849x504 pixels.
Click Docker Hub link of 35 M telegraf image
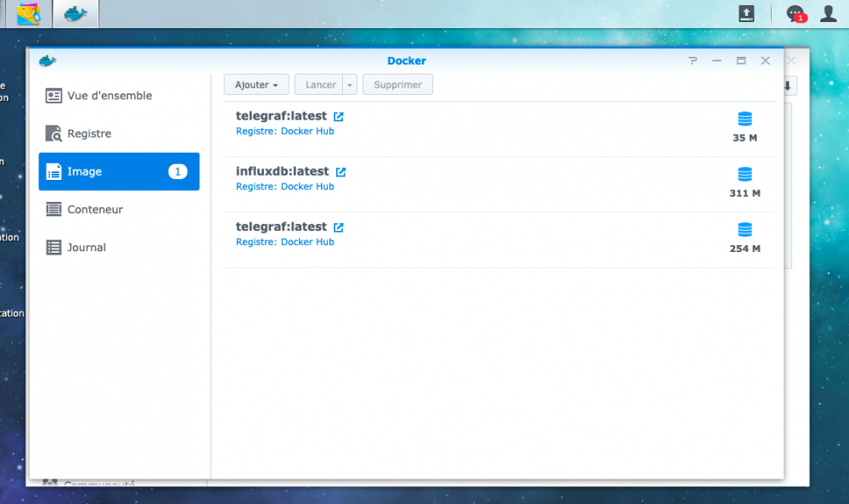coord(307,131)
